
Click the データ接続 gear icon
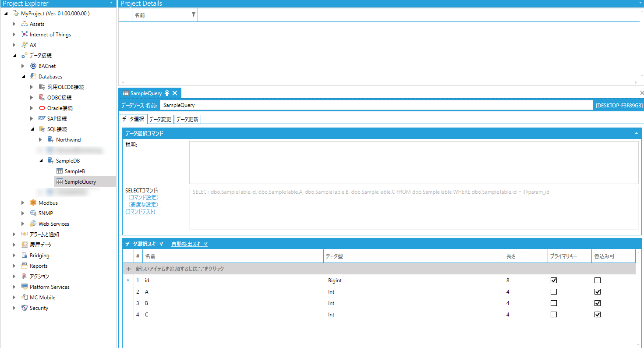25,56
